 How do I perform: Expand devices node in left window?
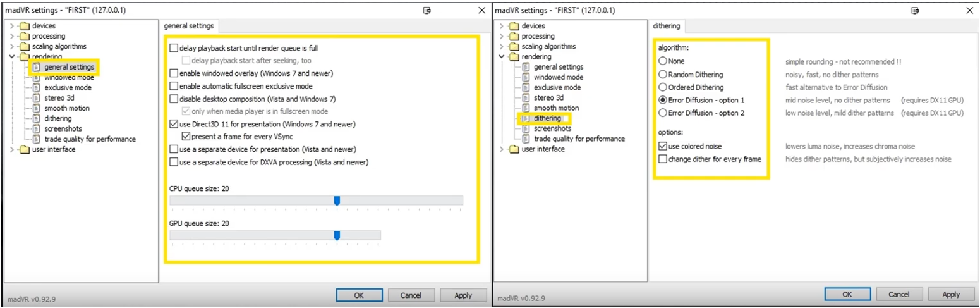pyautogui.click(x=12, y=26)
